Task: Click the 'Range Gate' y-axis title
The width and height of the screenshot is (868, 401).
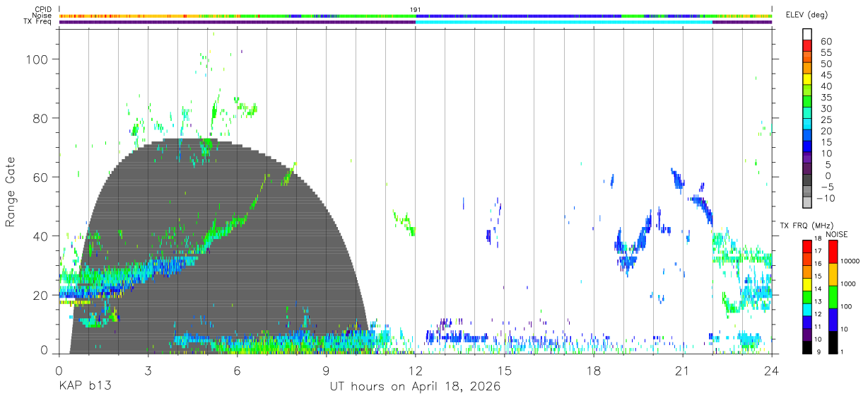Action: (11, 192)
